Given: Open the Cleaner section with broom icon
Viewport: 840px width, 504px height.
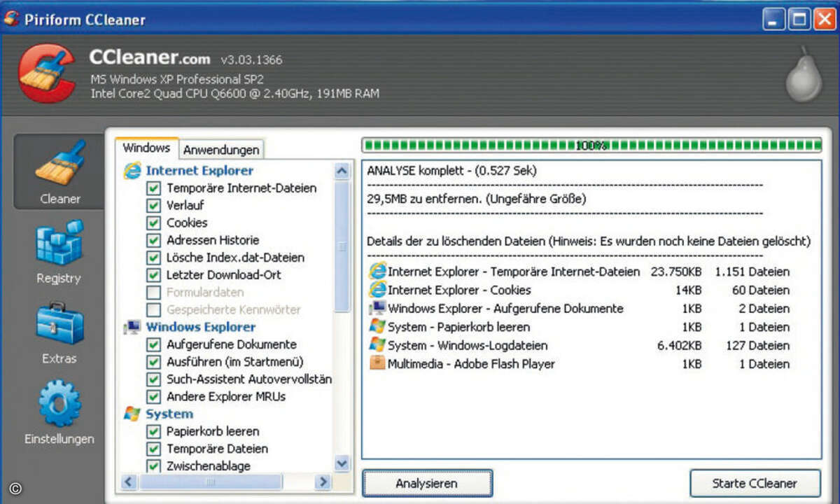Looking at the screenshot, I should [59, 172].
